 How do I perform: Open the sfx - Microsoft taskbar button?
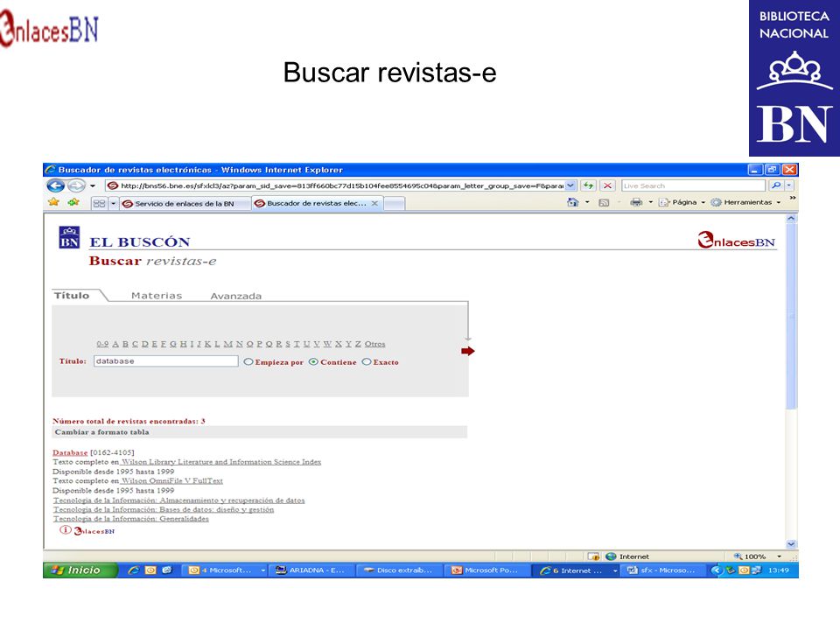[x=663, y=570]
